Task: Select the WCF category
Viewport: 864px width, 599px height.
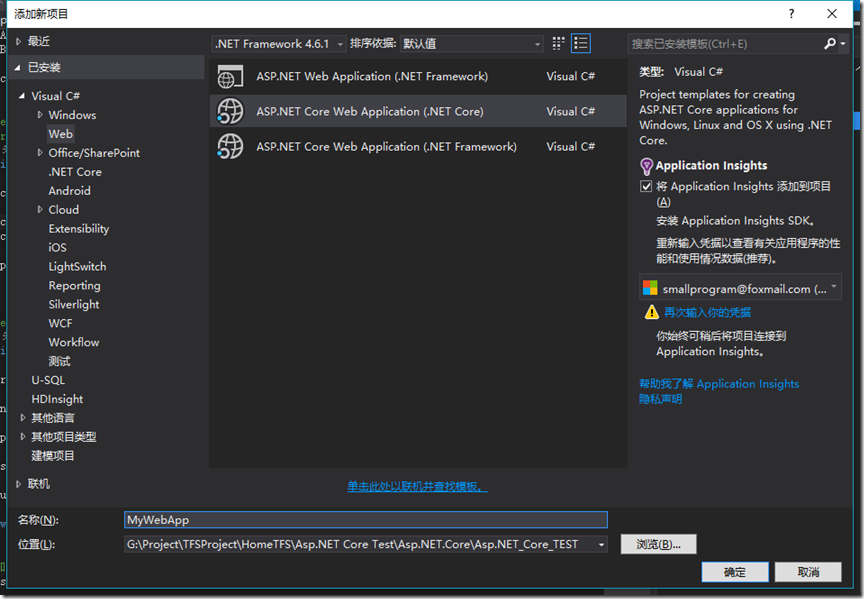Action: pyautogui.click(x=60, y=323)
